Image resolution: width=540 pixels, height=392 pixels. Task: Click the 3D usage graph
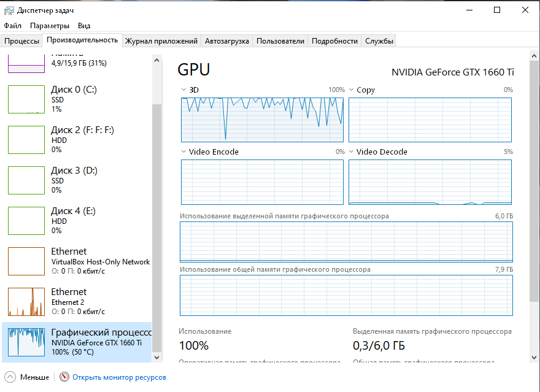tap(262, 120)
